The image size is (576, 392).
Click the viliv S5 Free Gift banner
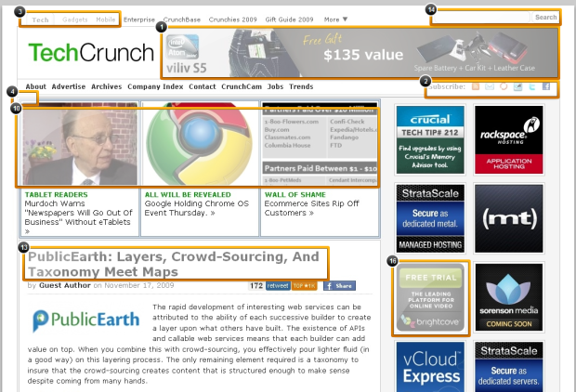(360, 53)
